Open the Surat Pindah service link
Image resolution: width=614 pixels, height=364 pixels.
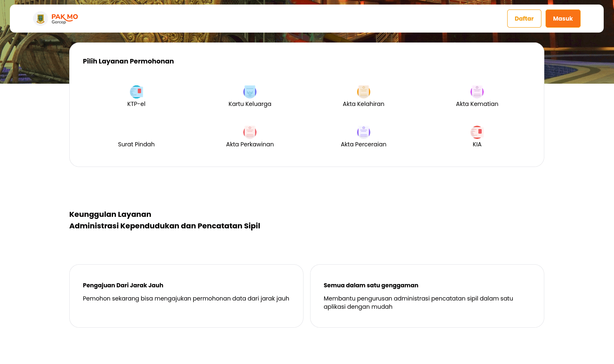pyautogui.click(x=136, y=144)
